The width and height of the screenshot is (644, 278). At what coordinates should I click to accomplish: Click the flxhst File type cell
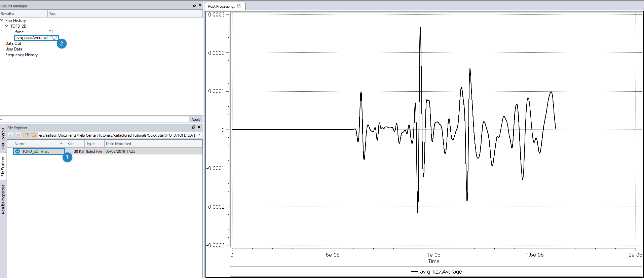pos(94,151)
